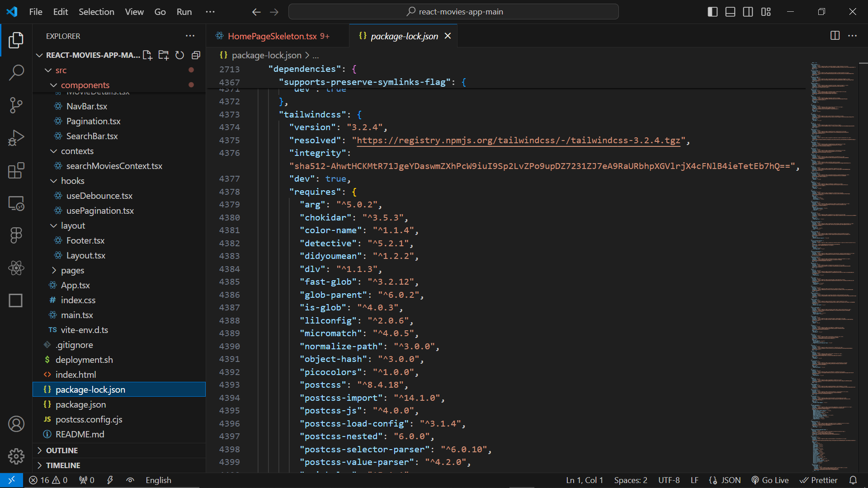Open the Search view in activity bar
The image size is (868, 488).
16,72
